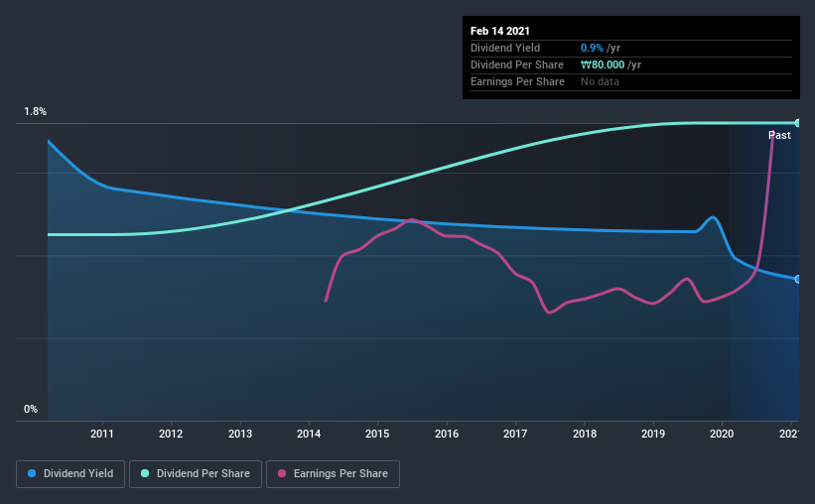This screenshot has height=504, width=815.
Task: Click the ₩80.000 dividend per share value
Action: coord(603,64)
